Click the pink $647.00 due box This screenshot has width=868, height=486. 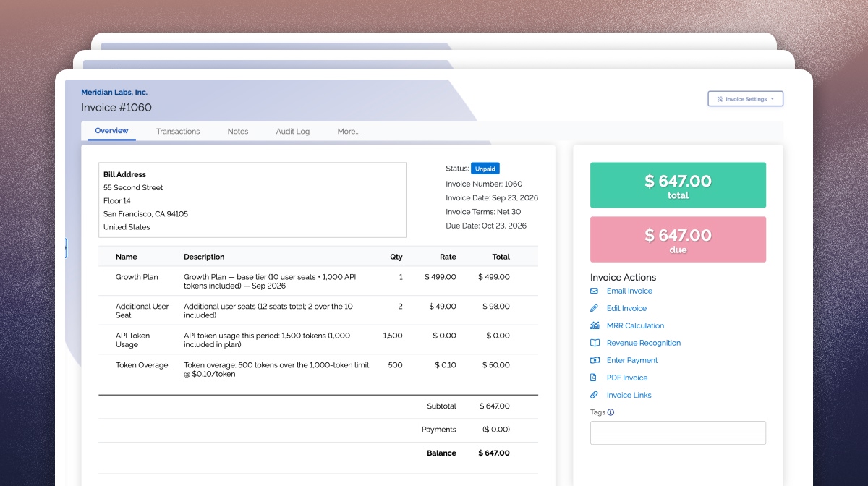pyautogui.click(x=678, y=239)
